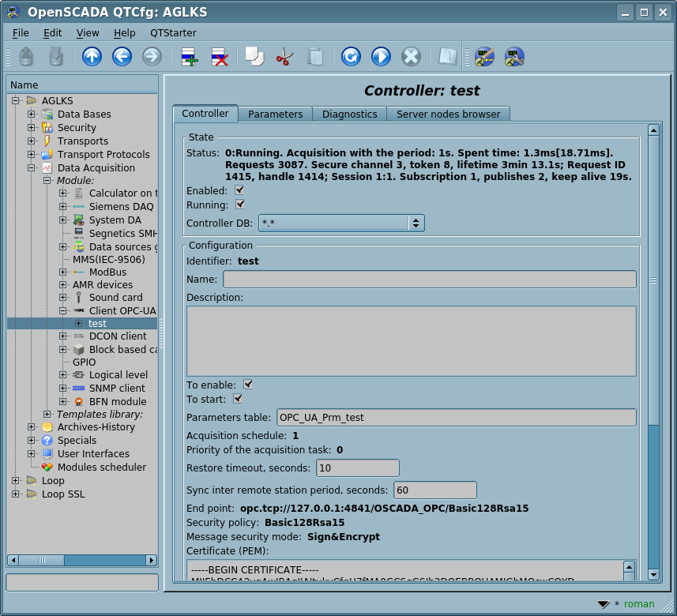Collapse the AGLKS root node
677x616 pixels.
(16, 100)
